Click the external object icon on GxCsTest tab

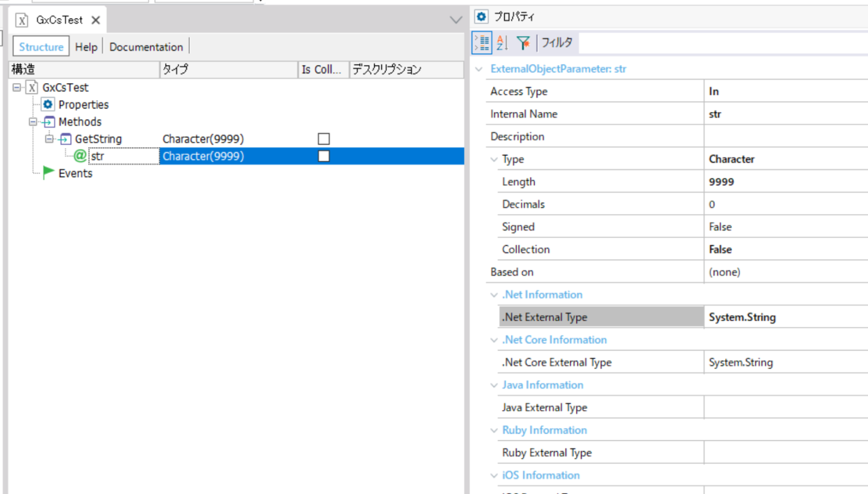tap(21, 19)
